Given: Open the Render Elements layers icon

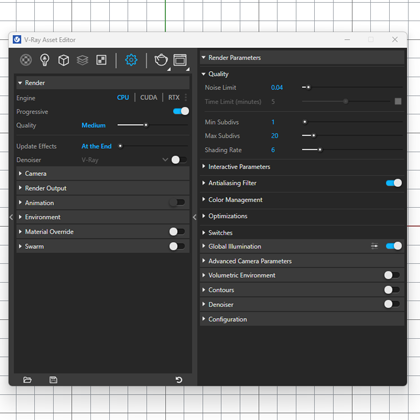Looking at the screenshot, I should pos(82,60).
